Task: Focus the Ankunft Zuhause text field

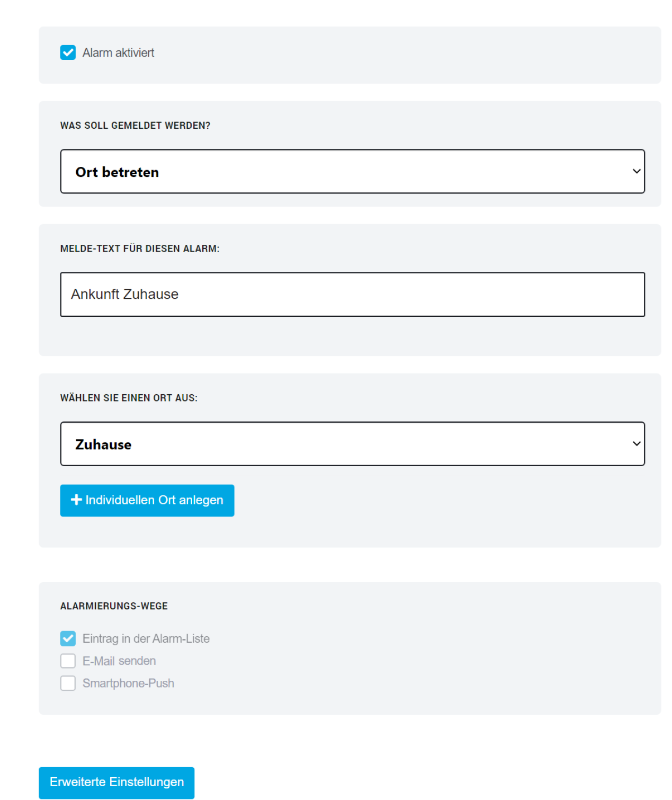Action: click(352, 295)
